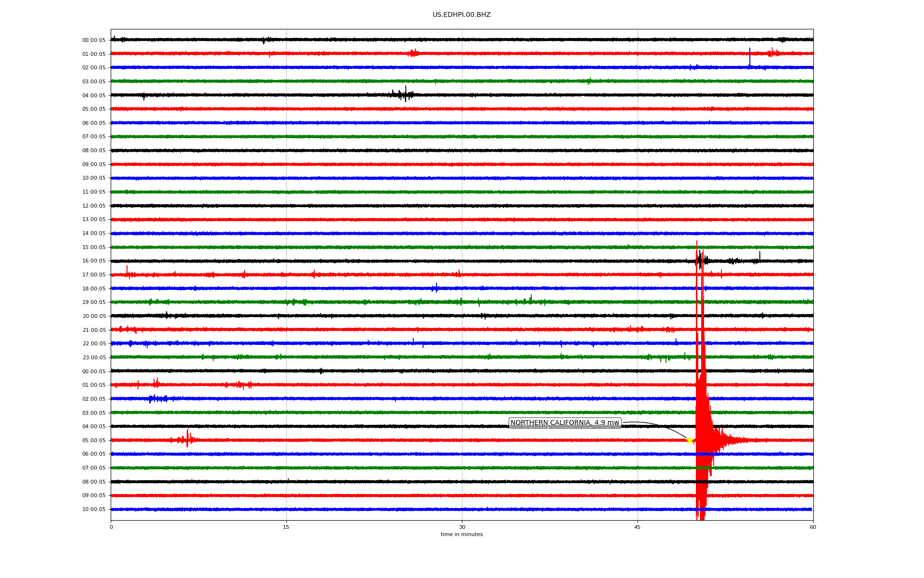Click the 'time in minutes' axis label
Screen dimensions: 924x578
coord(462,535)
